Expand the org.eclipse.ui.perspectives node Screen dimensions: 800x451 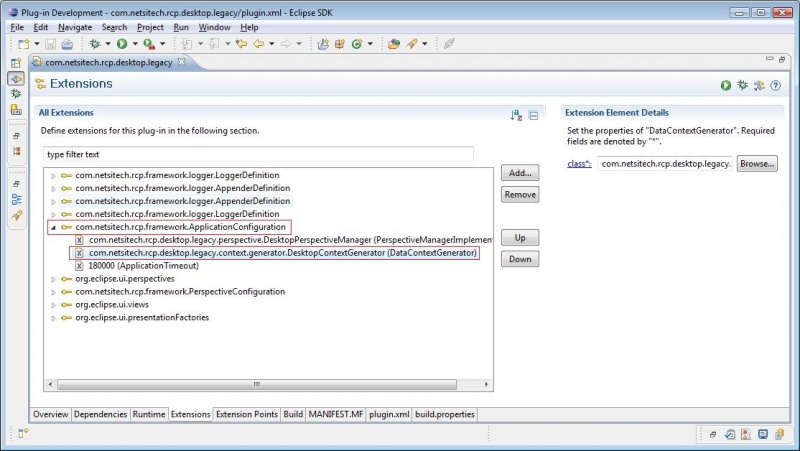tap(53, 279)
